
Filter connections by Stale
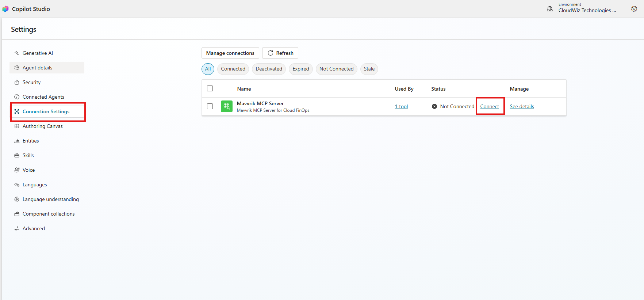(369, 69)
